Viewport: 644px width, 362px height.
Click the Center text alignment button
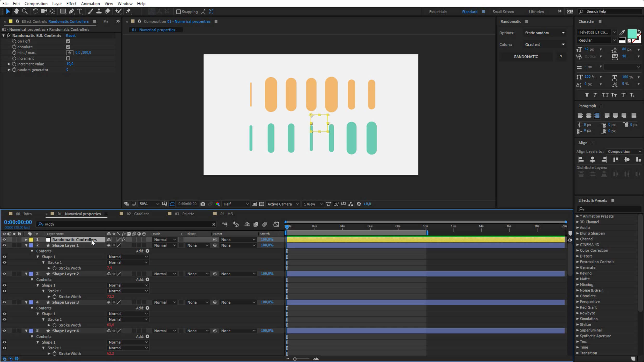click(588, 116)
